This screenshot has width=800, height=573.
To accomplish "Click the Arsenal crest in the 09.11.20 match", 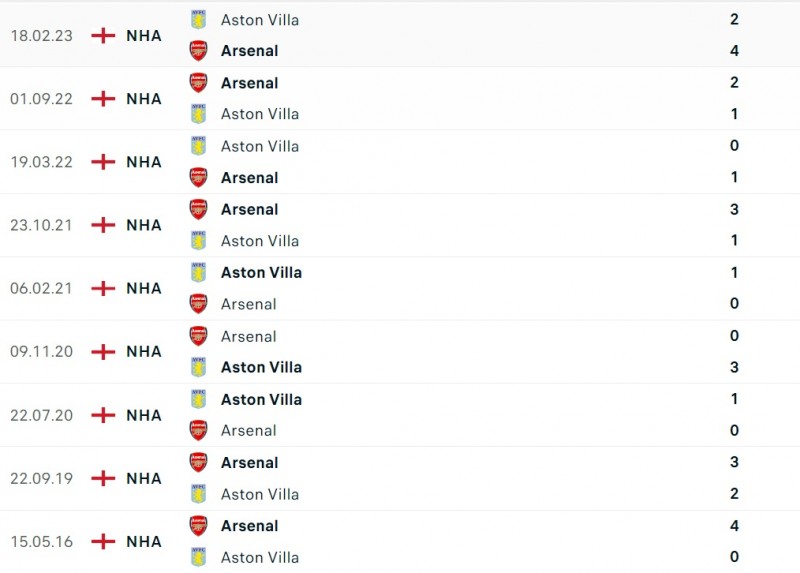I will tap(198, 336).
